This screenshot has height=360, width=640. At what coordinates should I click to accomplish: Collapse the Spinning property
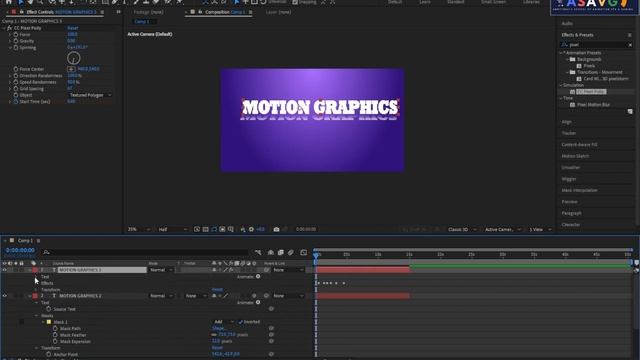click(x=10, y=48)
